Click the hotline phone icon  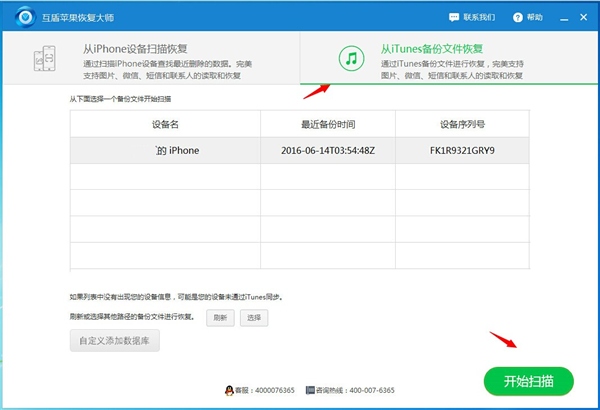tap(310, 390)
